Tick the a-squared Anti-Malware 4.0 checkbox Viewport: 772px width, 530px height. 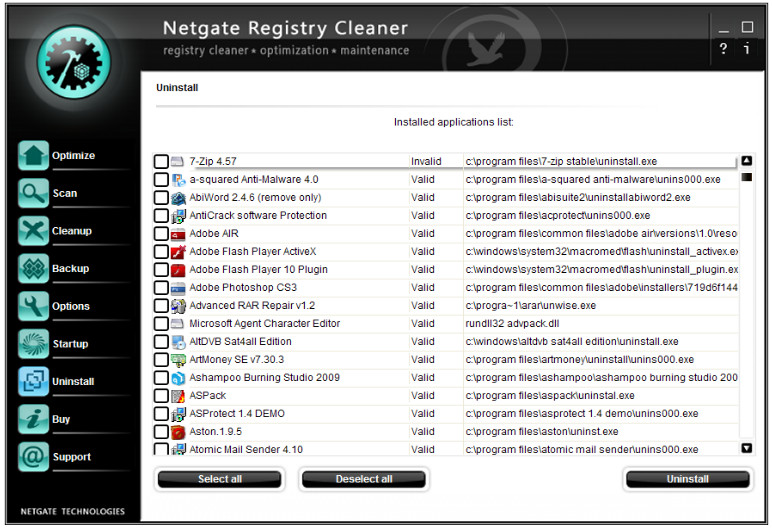tap(161, 180)
